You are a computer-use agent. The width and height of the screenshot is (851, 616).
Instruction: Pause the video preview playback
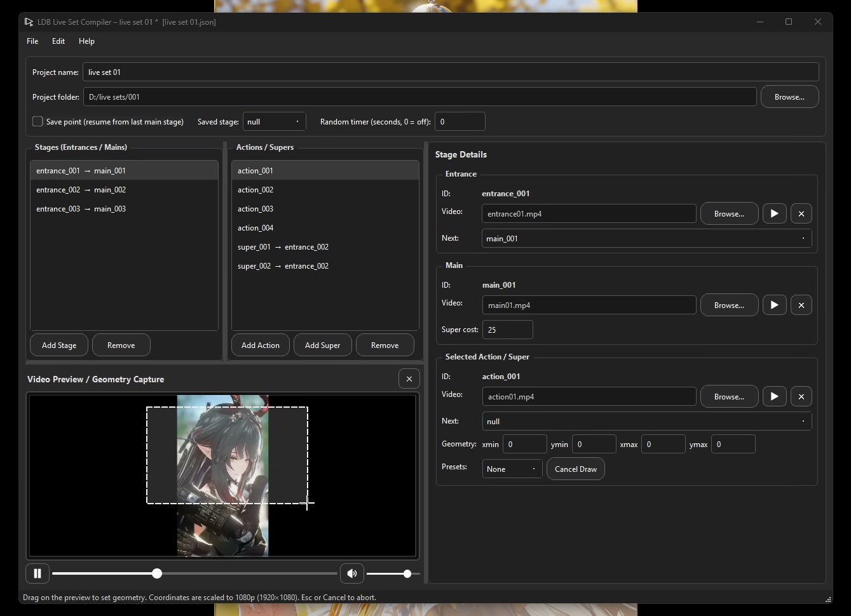[37, 573]
